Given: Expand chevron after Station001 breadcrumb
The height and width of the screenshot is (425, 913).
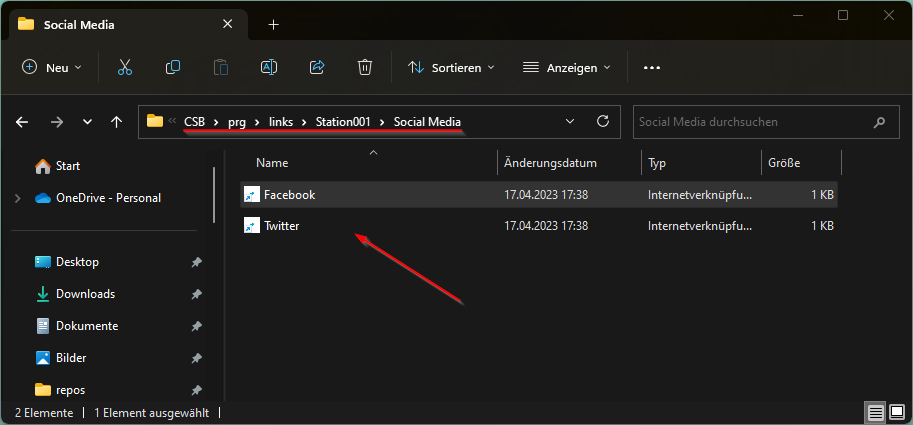Looking at the screenshot, I should (x=382, y=122).
